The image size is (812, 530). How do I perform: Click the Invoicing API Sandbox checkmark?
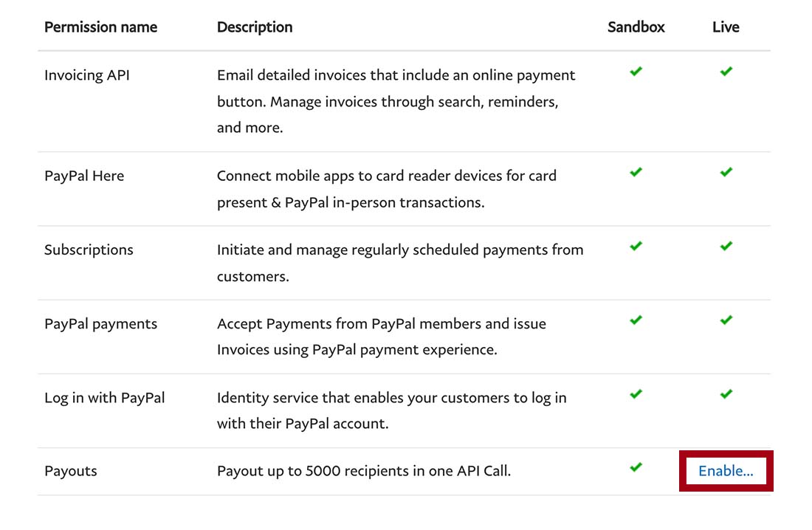click(x=636, y=72)
